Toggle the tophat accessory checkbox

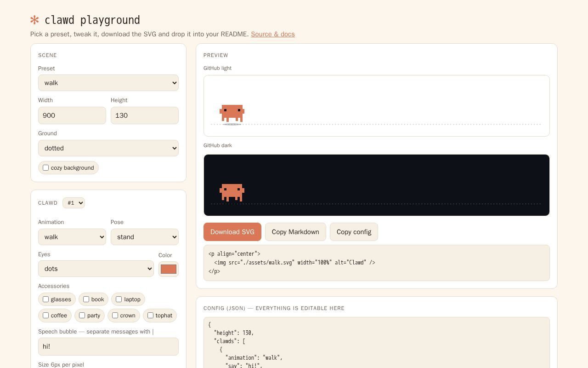pos(150,316)
